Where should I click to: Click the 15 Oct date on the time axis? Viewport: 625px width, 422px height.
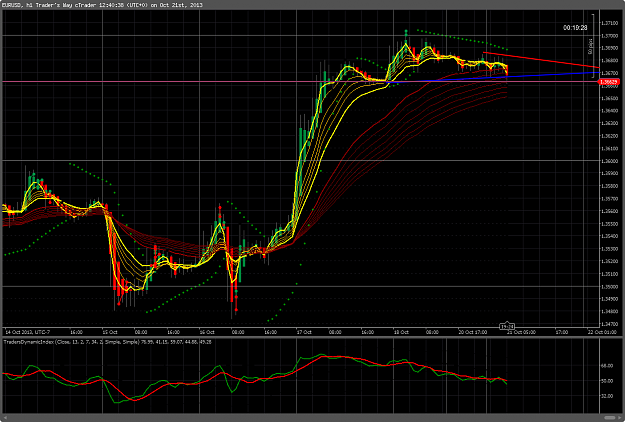110,332
